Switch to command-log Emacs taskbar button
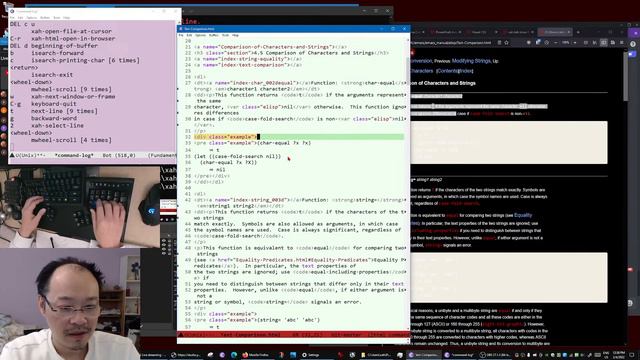Screen dimensions: 640x360 460,355
